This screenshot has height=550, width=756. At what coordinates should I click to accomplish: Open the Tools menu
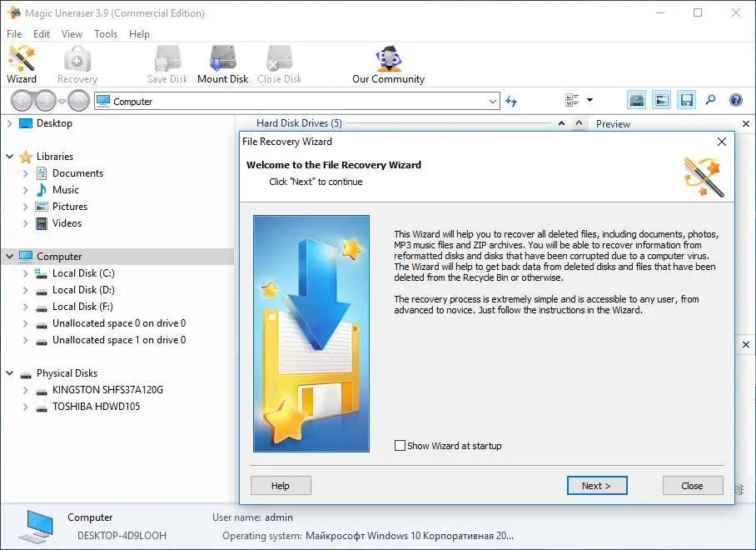coord(106,34)
